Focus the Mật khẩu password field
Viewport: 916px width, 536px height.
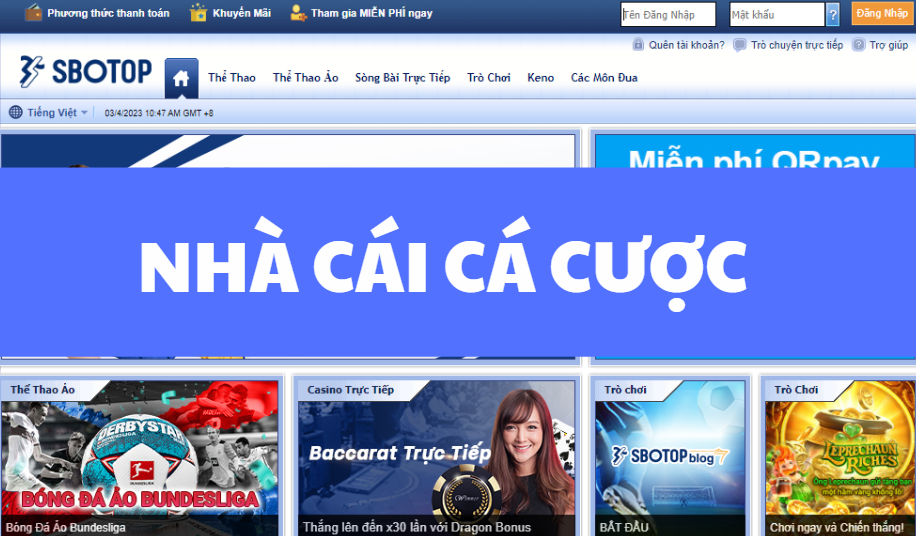(777, 15)
